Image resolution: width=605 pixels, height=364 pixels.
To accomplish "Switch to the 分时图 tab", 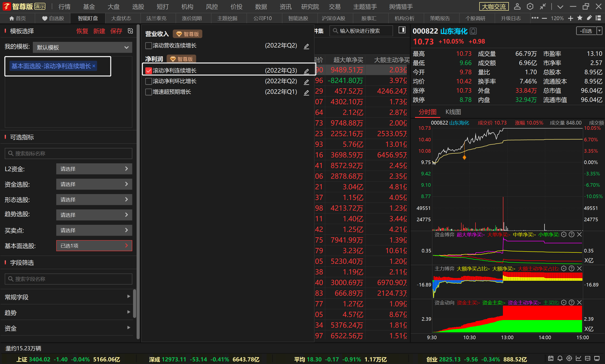I will tap(428, 112).
